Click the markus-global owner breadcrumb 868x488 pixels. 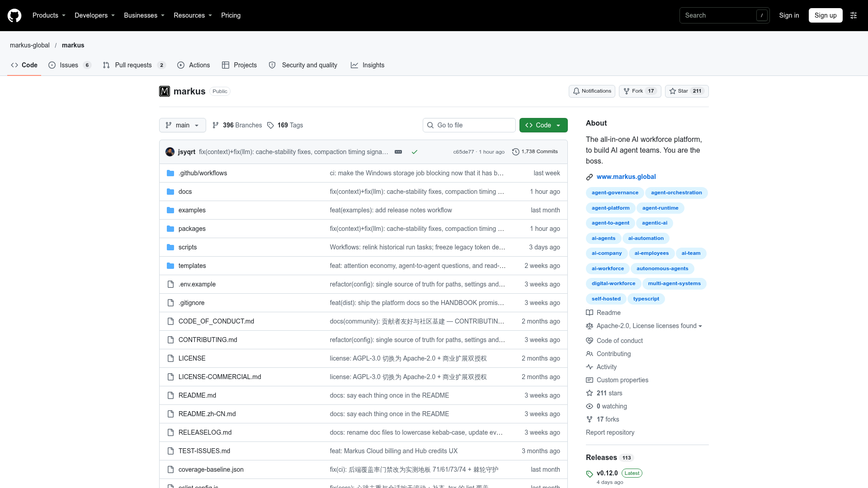(30, 45)
